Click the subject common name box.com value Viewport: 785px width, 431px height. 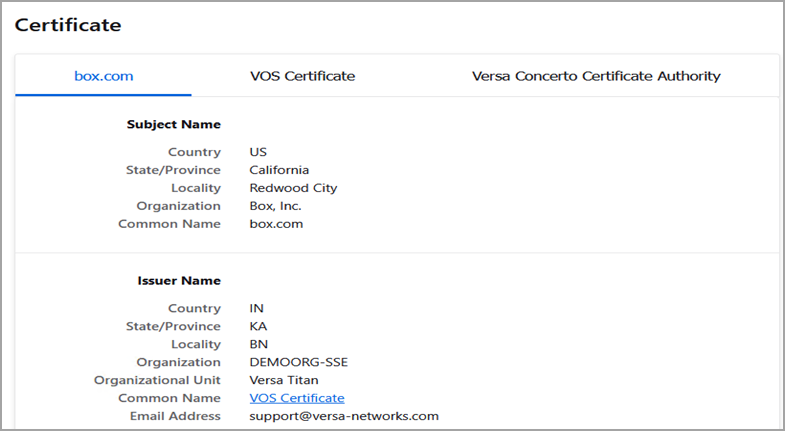(x=276, y=224)
